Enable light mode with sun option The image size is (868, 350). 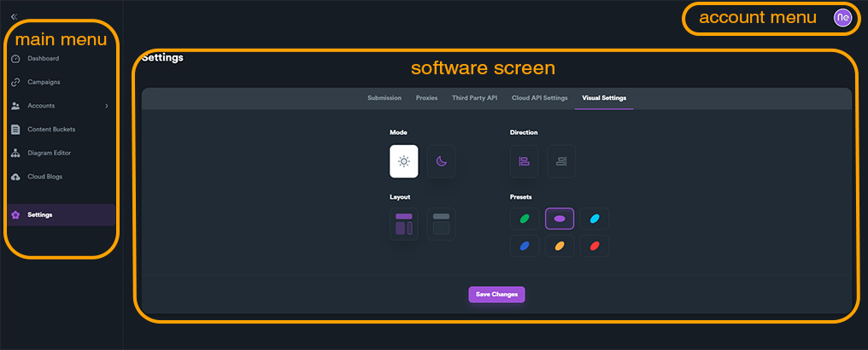[404, 161]
